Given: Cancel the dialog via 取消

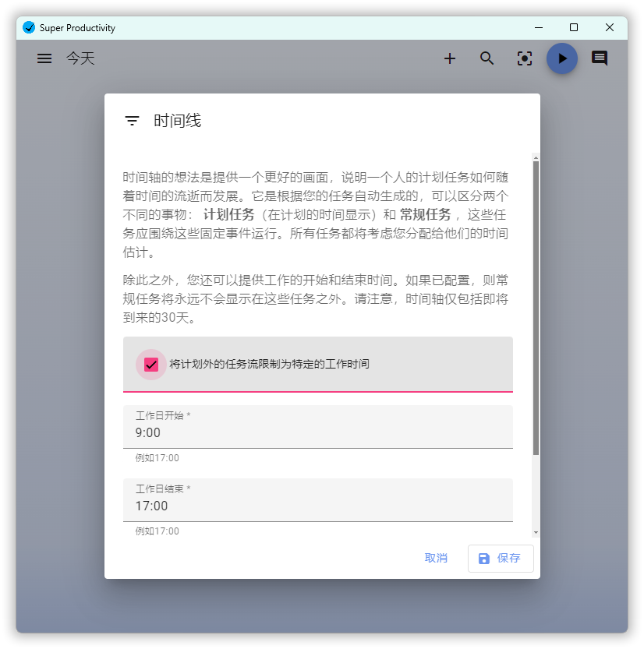Looking at the screenshot, I should point(436,558).
